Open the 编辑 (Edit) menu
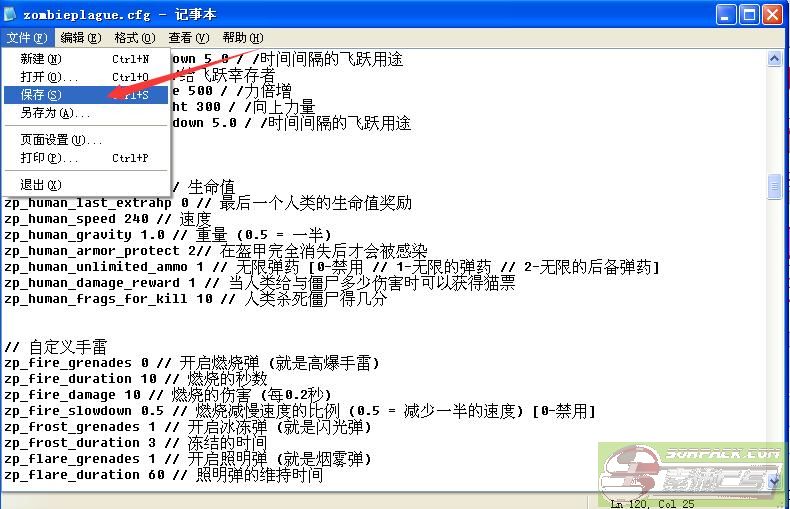 coord(80,38)
